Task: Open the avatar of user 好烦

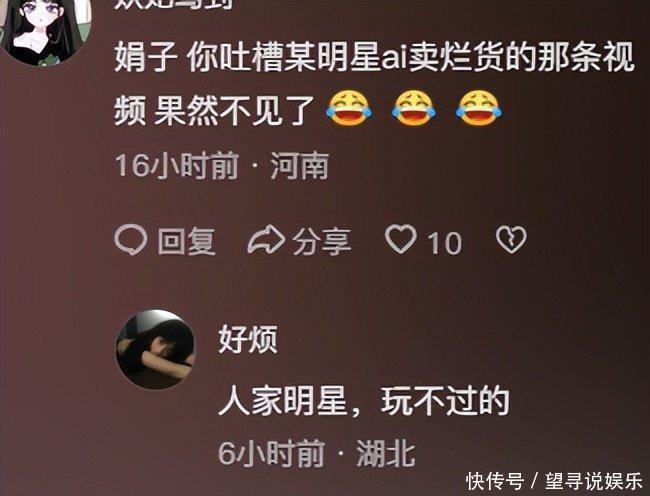Action: [x=156, y=349]
